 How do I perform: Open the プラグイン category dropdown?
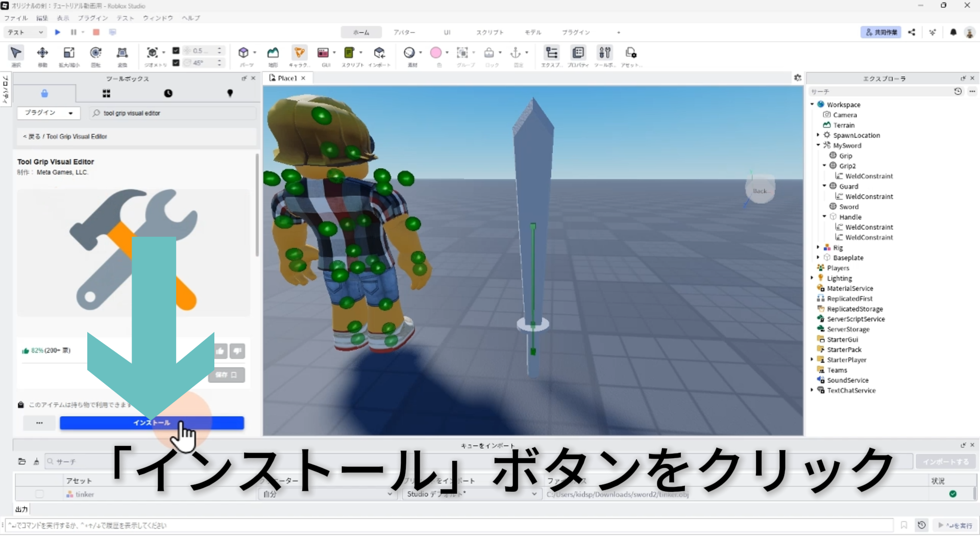point(49,113)
